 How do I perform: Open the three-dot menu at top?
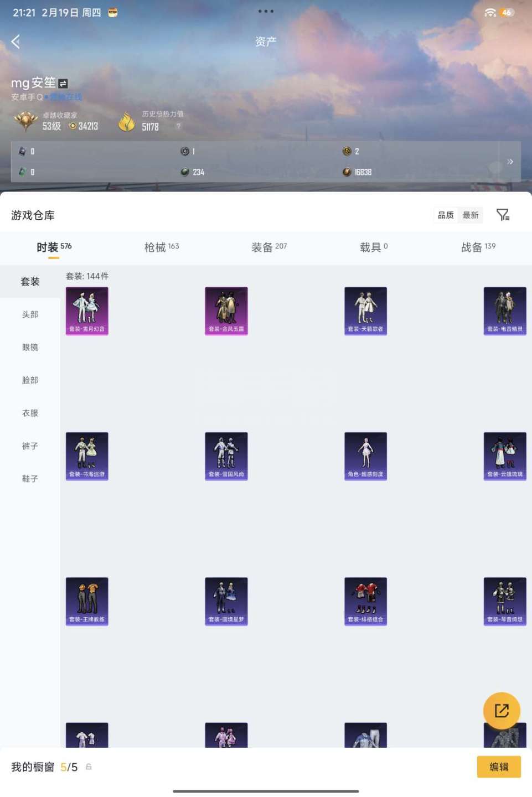coord(266,11)
